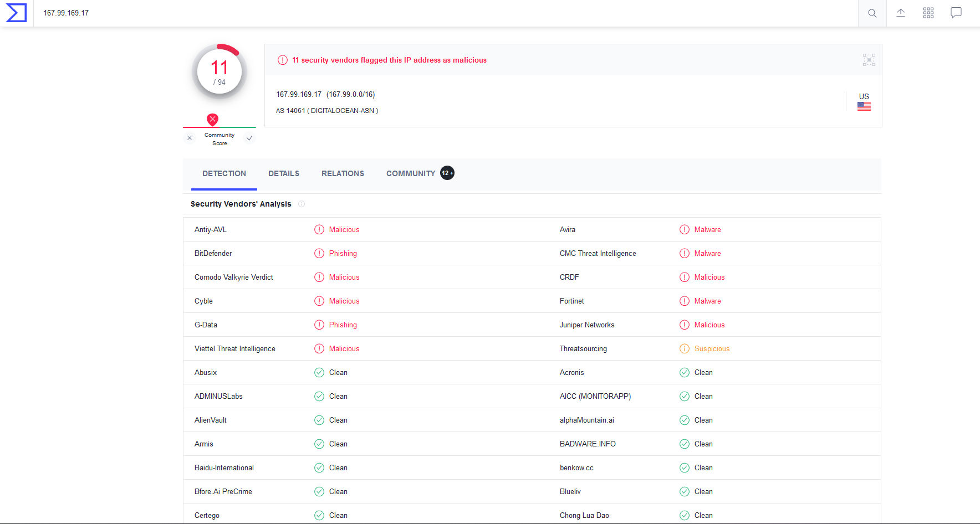Click the info icon beside Security Vendors' Analysis
This screenshot has width=980, height=524.
pyautogui.click(x=302, y=204)
